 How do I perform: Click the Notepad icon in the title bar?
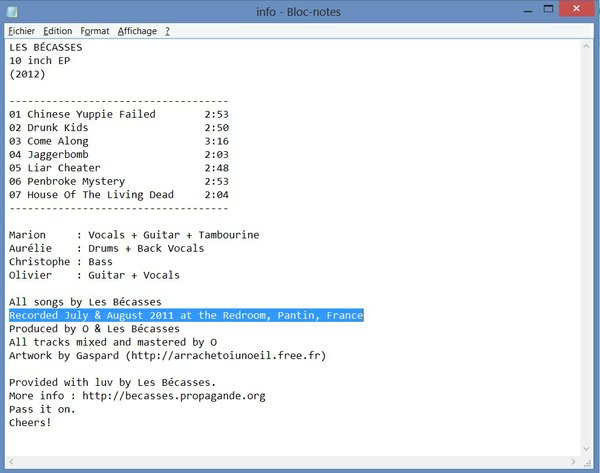point(14,11)
